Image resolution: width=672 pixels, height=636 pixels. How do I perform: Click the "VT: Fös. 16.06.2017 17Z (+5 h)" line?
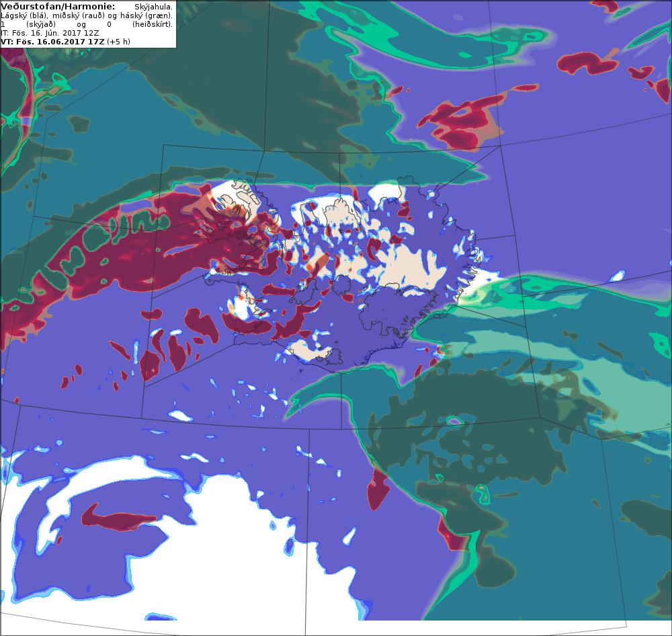click(66, 42)
